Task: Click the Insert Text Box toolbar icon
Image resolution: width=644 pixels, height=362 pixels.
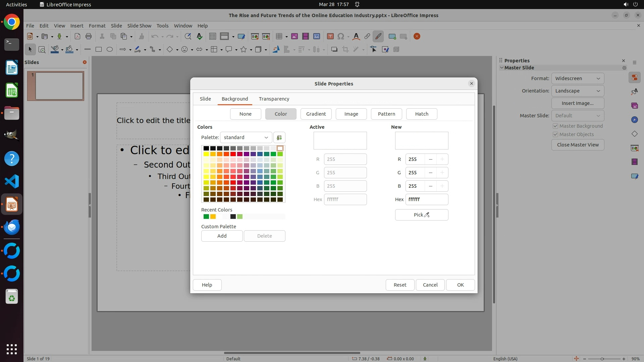Action: [330, 37]
